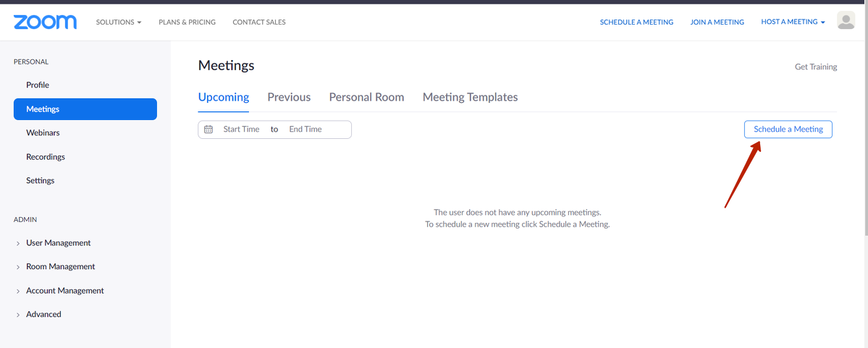Open the Host a Meeting dropdown
This screenshot has width=868, height=348.
(x=793, y=22)
